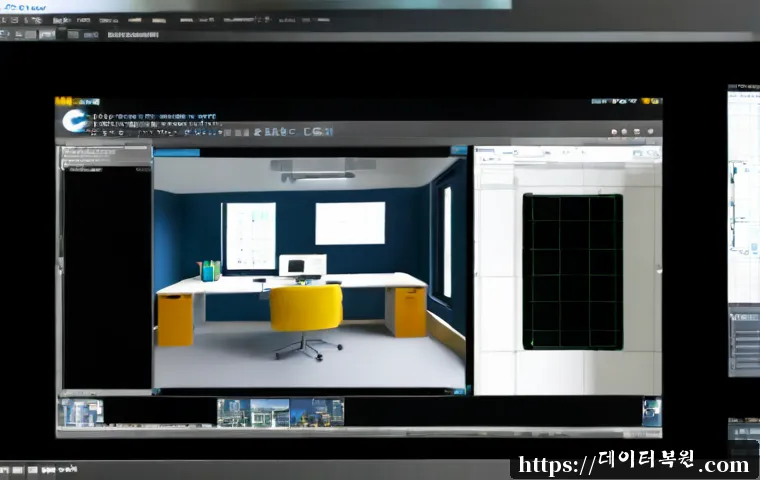760x480 pixels.
Task: Select the yellow desk drawer cabinet on the left
Action: pos(175,320)
